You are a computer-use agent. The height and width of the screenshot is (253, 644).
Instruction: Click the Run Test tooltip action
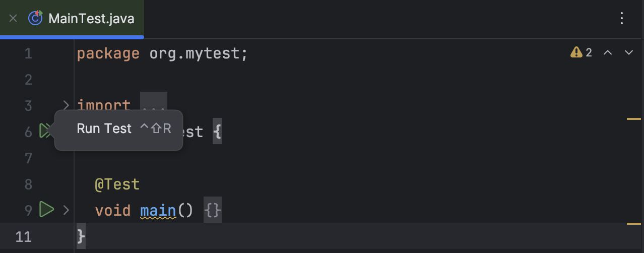click(104, 129)
